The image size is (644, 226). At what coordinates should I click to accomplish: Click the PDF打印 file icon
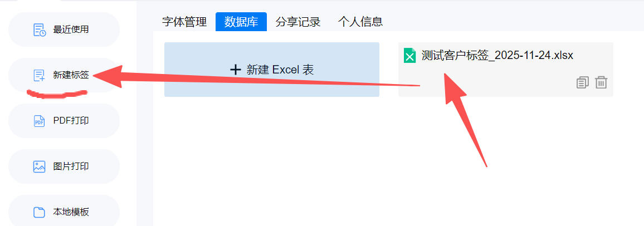(39, 121)
